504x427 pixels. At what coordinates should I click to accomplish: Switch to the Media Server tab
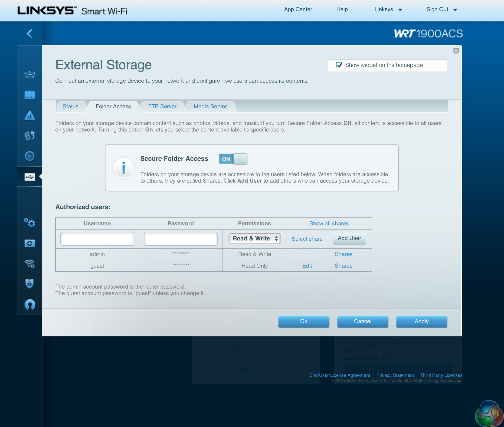210,106
